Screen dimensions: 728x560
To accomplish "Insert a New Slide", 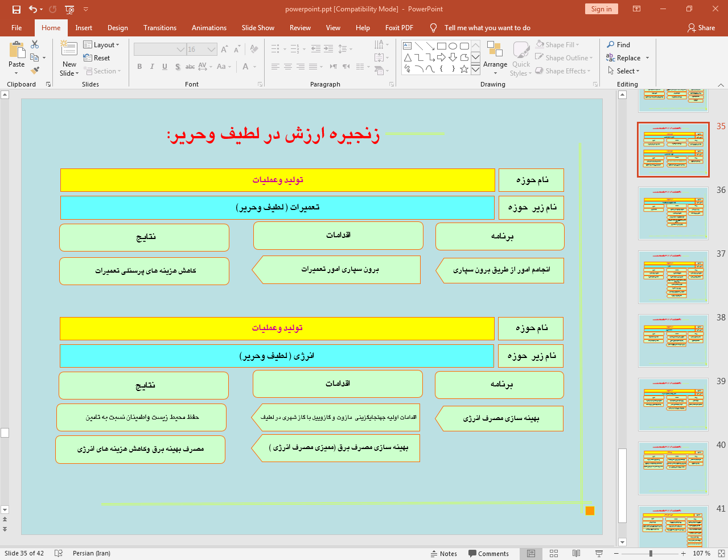I will pyautogui.click(x=69, y=59).
